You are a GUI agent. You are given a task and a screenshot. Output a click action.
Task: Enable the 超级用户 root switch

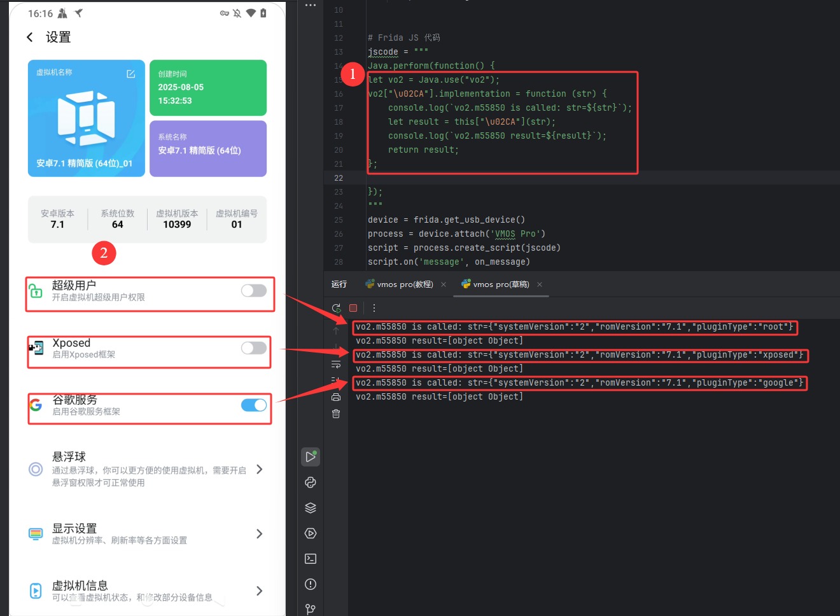[254, 291]
